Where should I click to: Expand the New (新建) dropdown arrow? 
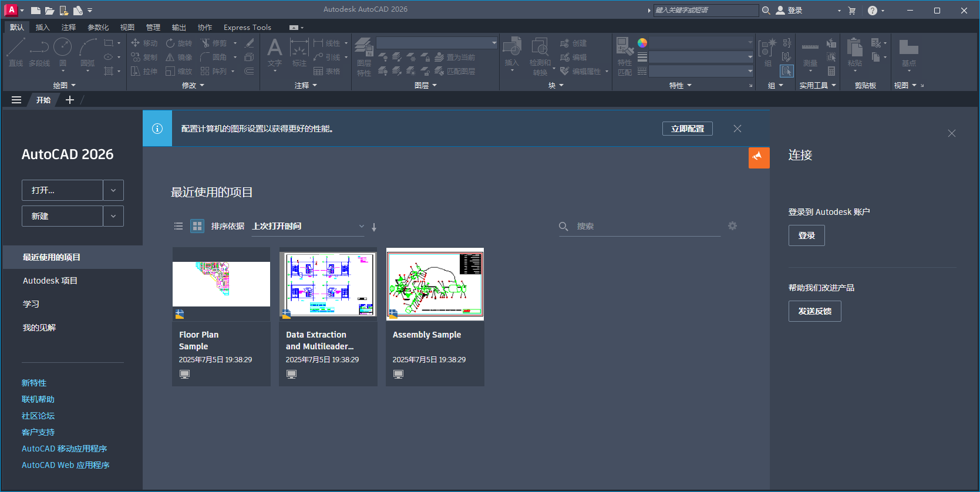(113, 216)
